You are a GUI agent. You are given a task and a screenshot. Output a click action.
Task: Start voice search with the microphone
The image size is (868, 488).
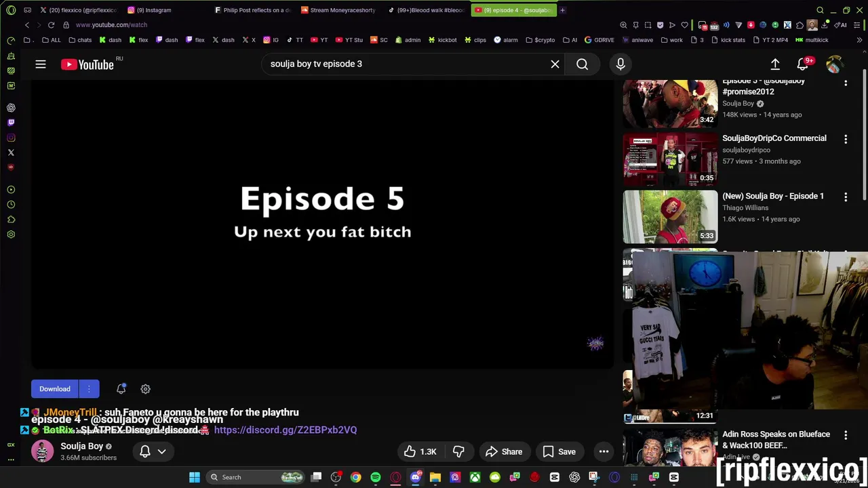tap(620, 64)
